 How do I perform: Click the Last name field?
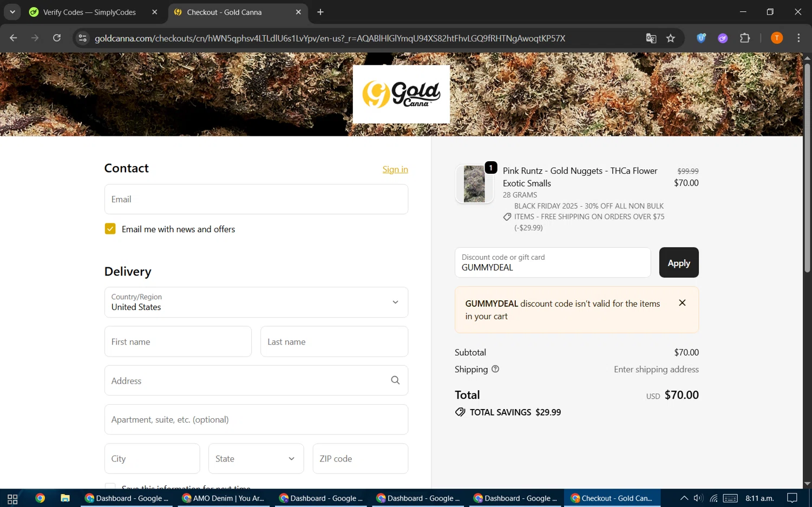click(x=334, y=341)
